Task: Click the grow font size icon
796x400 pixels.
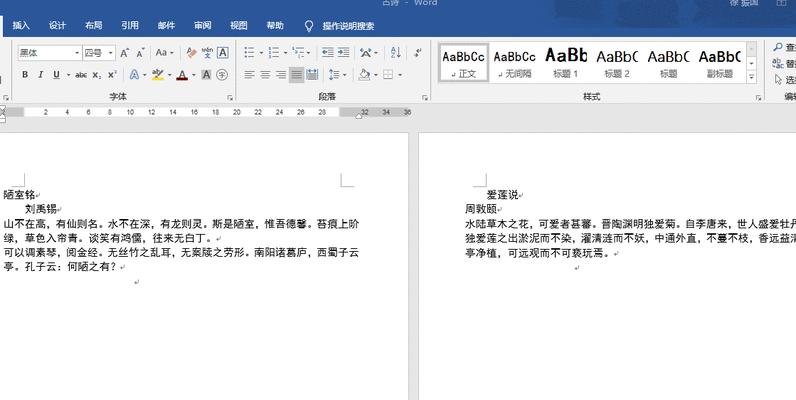Action: 125,53
